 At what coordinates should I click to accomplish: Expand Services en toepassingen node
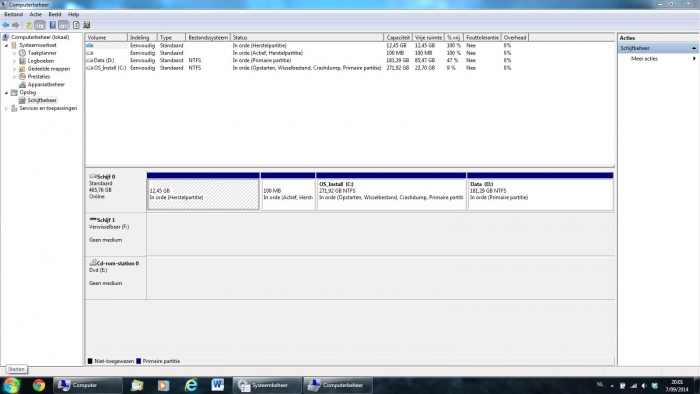tap(6, 108)
